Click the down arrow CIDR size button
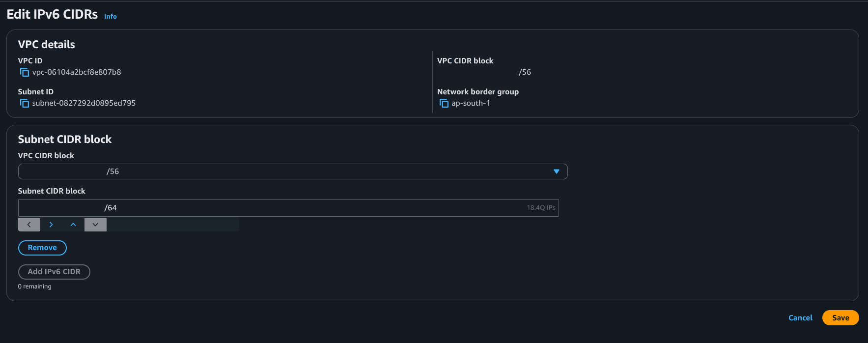Image resolution: width=868 pixels, height=343 pixels. pos(95,225)
